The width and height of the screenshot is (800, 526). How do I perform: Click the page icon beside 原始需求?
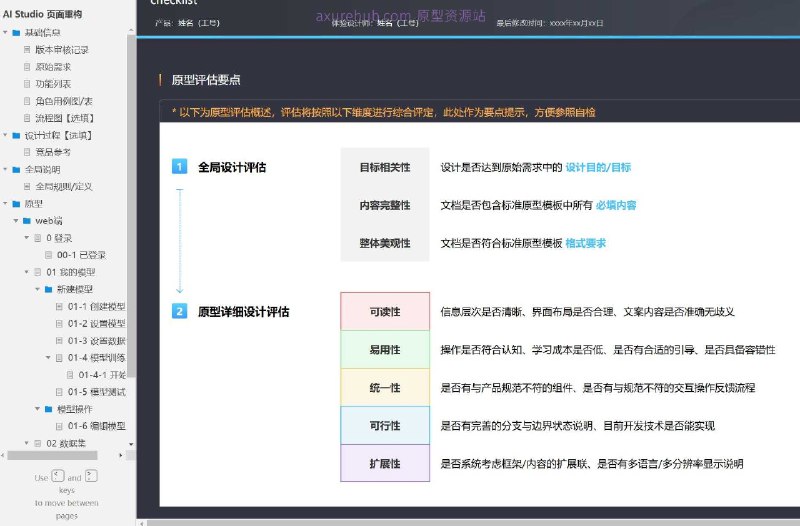(27, 67)
